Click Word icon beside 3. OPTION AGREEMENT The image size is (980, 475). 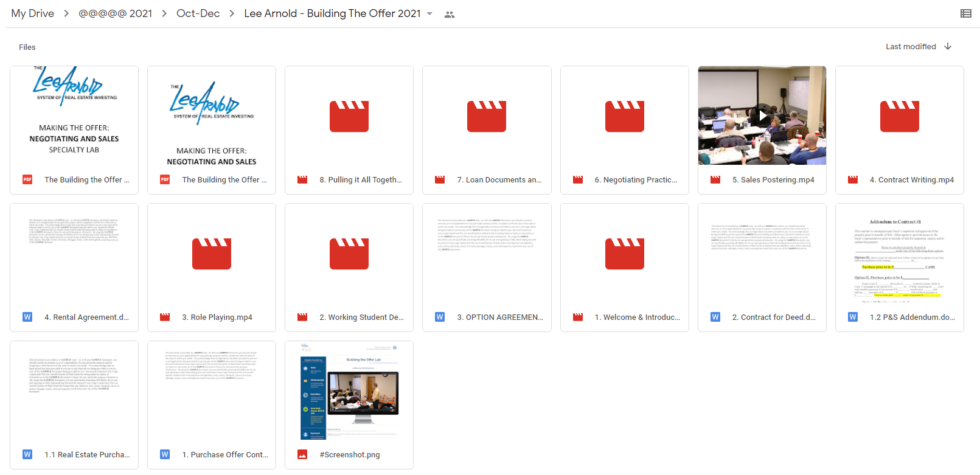(x=440, y=317)
